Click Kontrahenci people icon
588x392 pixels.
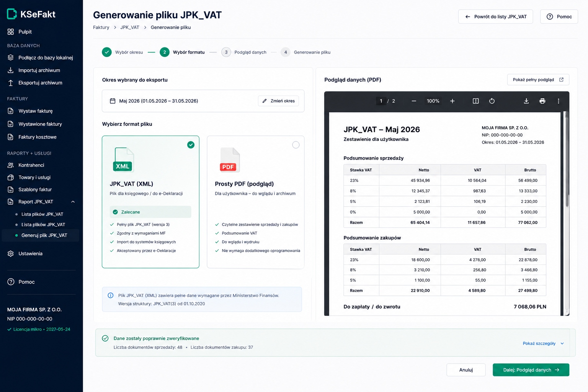coord(11,165)
